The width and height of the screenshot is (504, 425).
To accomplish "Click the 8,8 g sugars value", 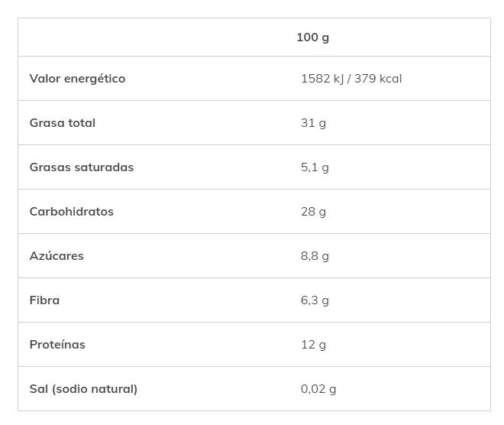I will [x=315, y=256].
